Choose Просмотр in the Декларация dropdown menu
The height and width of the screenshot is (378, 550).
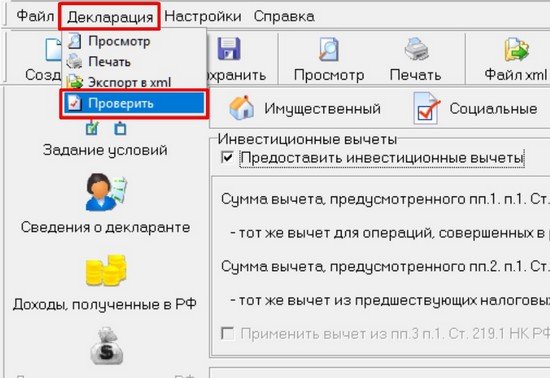[x=134, y=41]
